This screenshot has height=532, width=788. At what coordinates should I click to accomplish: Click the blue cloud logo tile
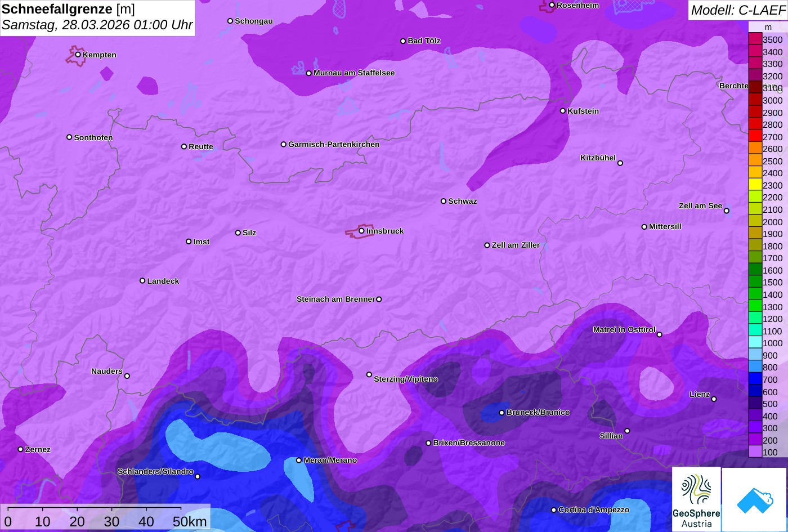755,500
